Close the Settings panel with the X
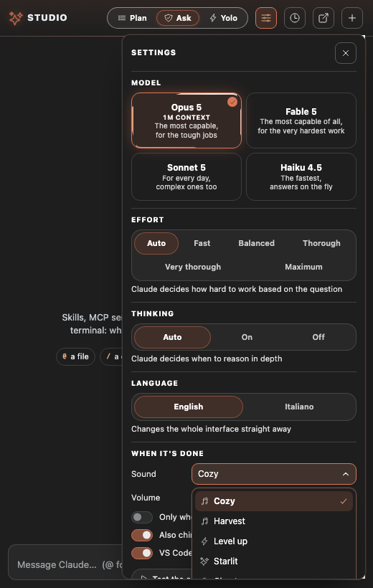This screenshot has height=588, width=373. click(x=346, y=53)
